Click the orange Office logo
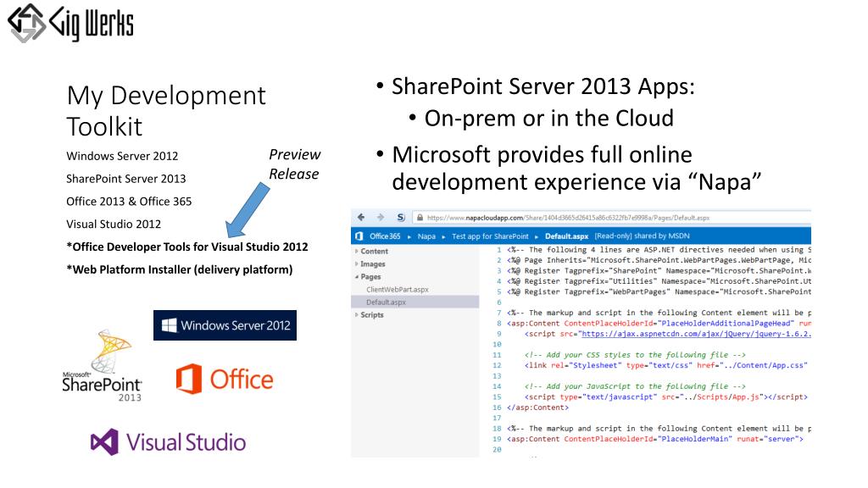Image resolution: width=868 pixels, height=488 pixels. tap(224, 380)
